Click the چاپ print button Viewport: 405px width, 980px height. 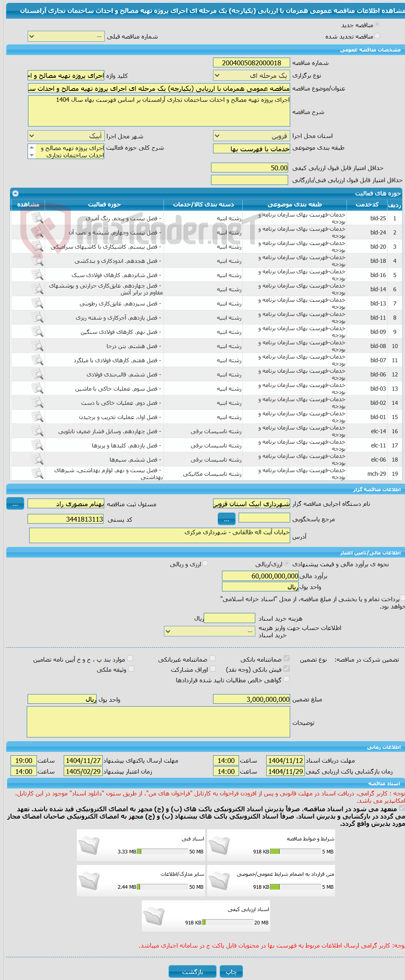pos(231,971)
